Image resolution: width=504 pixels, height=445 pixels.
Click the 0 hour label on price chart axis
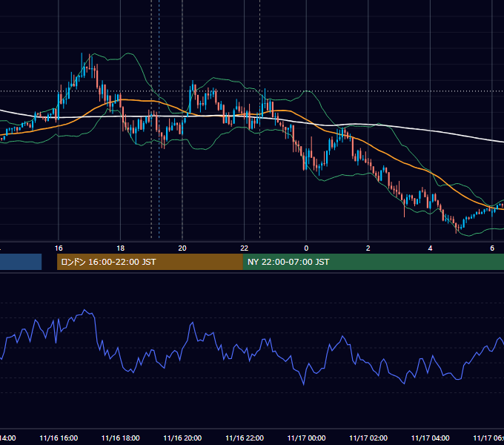[x=306, y=248]
